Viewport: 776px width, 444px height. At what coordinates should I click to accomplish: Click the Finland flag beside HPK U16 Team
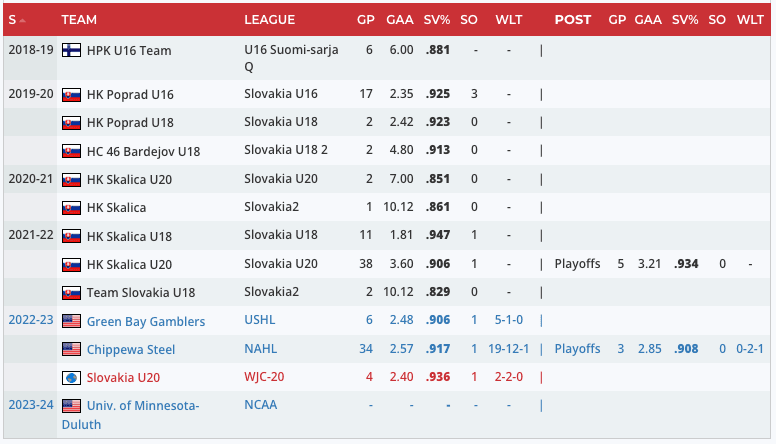[71, 51]
